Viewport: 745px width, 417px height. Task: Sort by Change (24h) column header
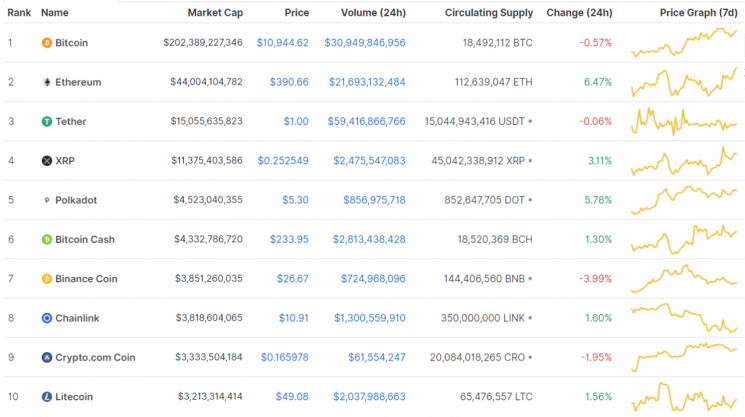(x=579, y=13)
